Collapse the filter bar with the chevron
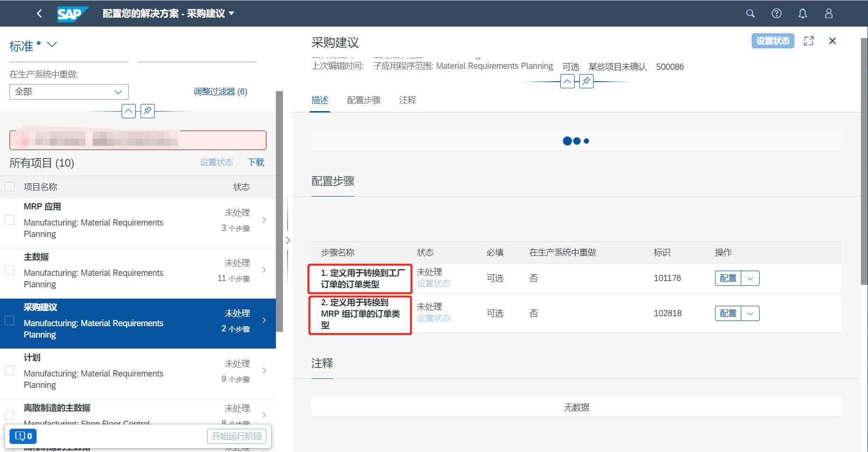Viewport: 868px width, 452px height. pyautogui.click(x=128, y=111)
